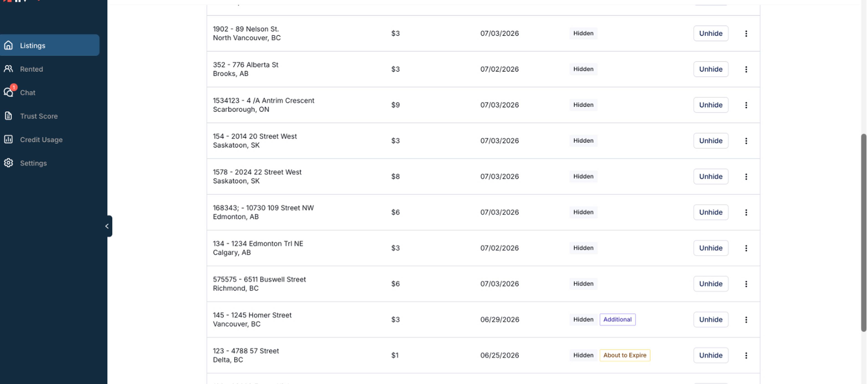868x384 pixels.
Task: Click the Trust Score document icon
Action: tap(8, 116)
